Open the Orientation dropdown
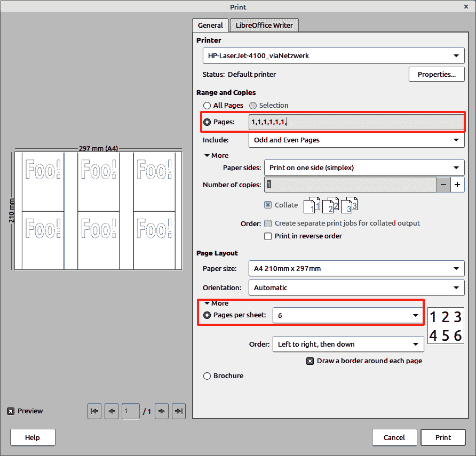 356,287
